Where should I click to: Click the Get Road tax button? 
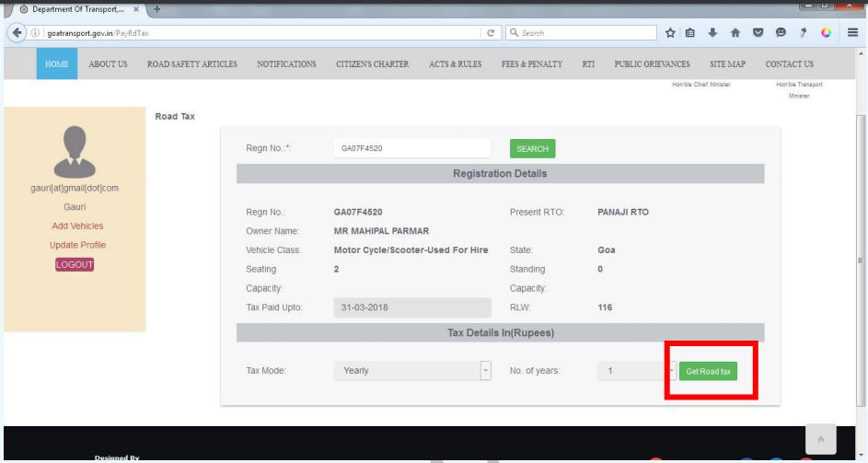(x=708, y=371)
